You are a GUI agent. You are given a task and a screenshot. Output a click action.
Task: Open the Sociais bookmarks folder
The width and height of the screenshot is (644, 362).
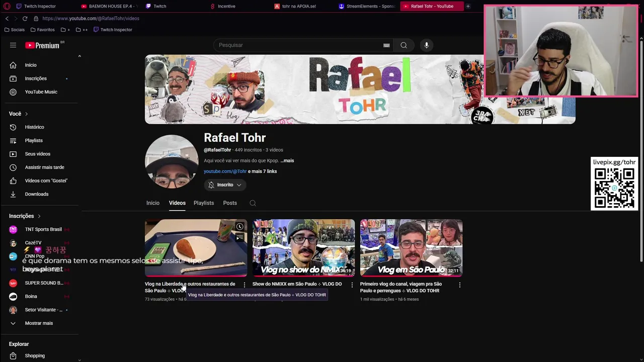point(14,30)
